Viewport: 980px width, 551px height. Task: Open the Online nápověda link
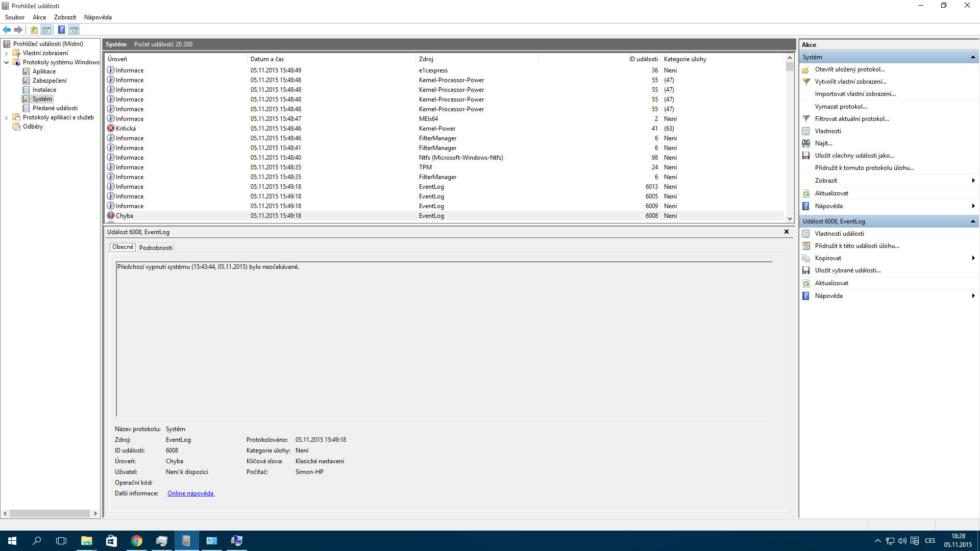click(191, 493)
